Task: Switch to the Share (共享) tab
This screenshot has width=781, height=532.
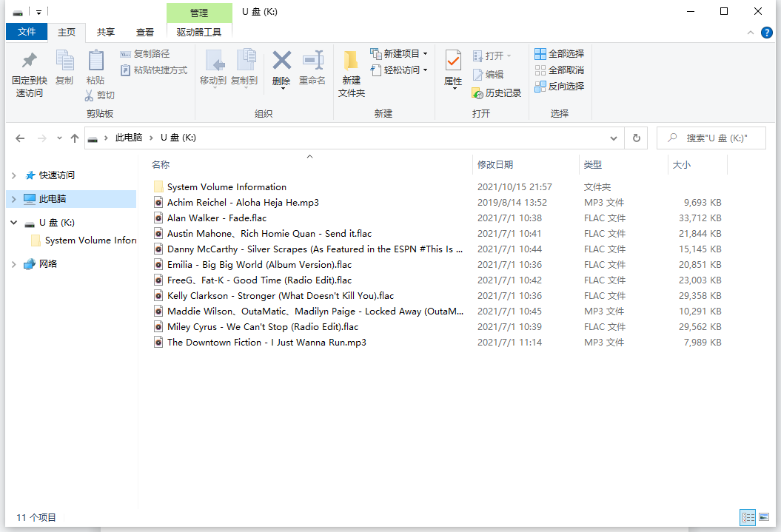Action: pos(106,33)
